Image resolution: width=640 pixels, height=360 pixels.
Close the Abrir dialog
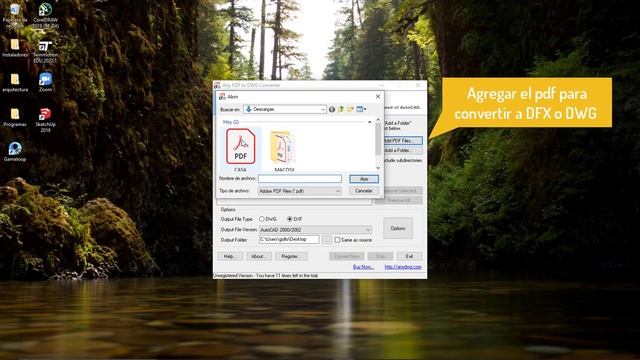point(378,97)
